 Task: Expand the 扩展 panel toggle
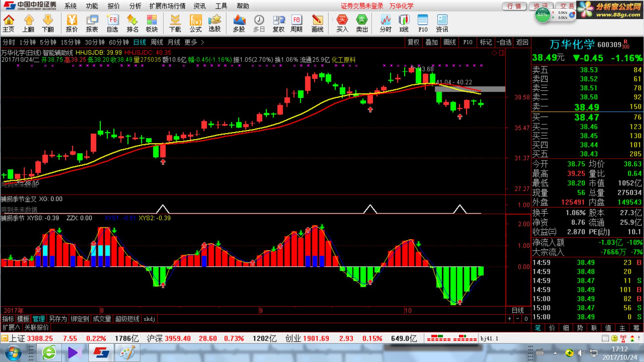[x=11, y=327]
